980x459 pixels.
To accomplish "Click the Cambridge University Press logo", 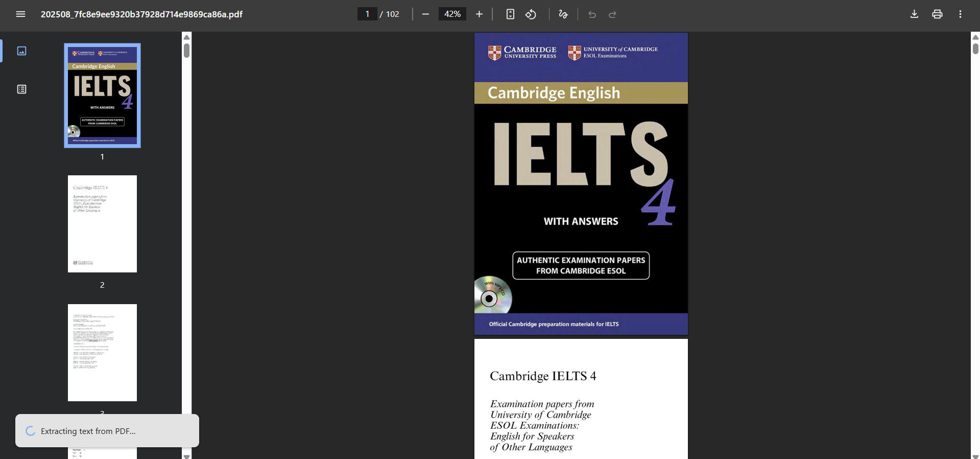I will (522, 53).
